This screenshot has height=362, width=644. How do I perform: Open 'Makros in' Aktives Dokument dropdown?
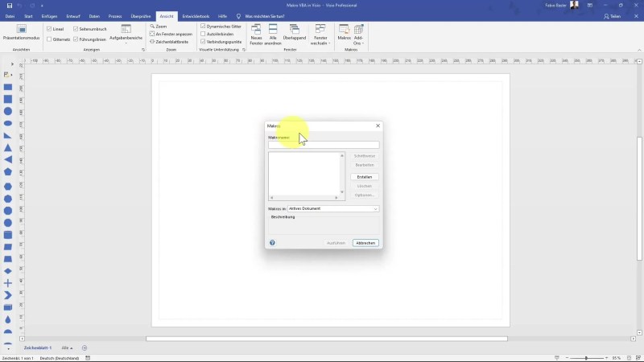pos(333,209)
